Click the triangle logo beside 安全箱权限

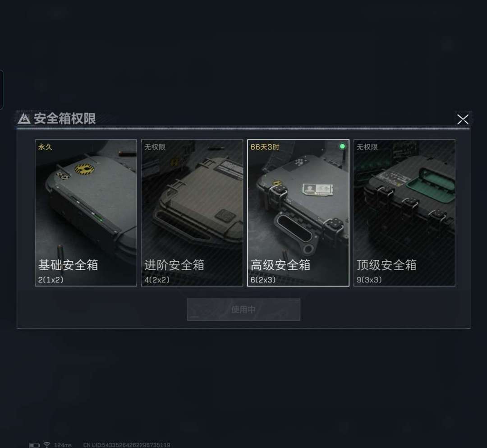click(24, 119)
